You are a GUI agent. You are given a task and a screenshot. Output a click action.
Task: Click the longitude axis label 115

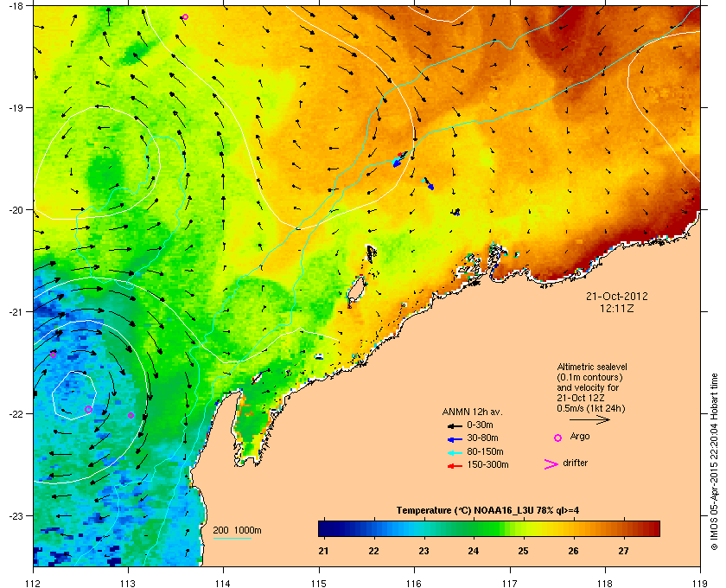(x=319, y=583)
